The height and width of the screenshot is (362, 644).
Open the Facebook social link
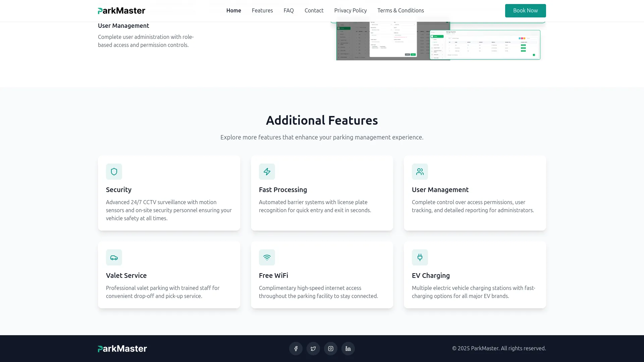click(x=296, y=349)
